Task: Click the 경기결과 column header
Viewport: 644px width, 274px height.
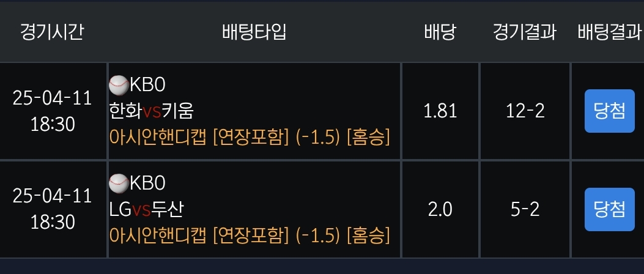Action: click(x=524, y=32)
